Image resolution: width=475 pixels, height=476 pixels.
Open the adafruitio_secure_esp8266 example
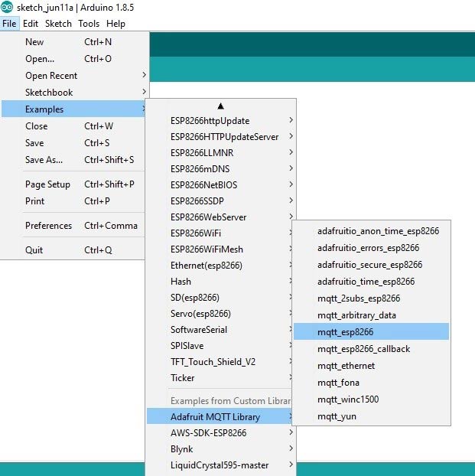point(371,265)
